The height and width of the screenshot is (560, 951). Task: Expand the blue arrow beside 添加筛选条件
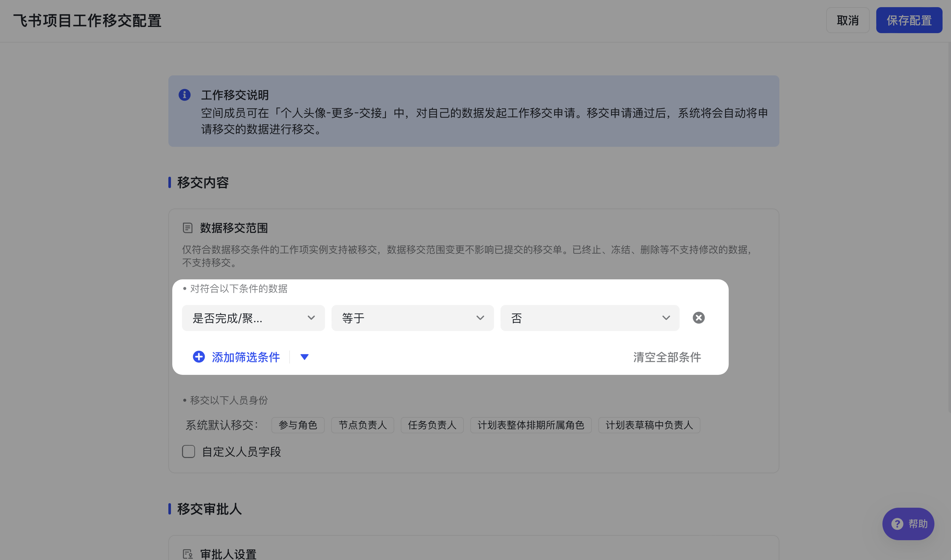[x=304, y=357]
